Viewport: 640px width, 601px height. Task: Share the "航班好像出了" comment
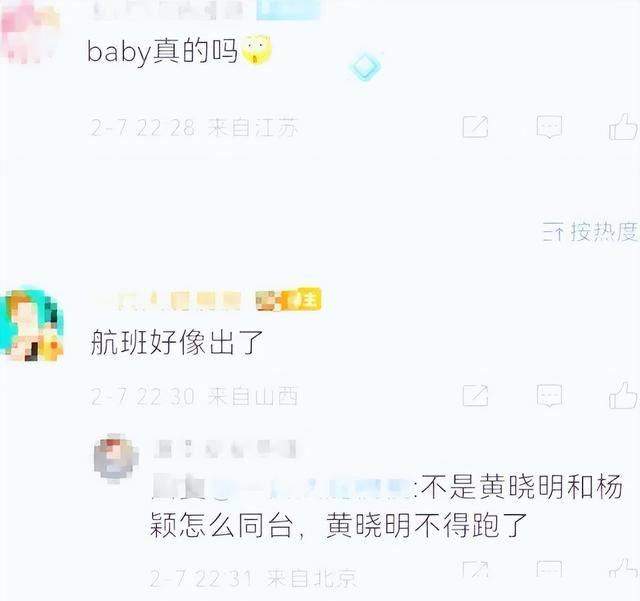476,396
